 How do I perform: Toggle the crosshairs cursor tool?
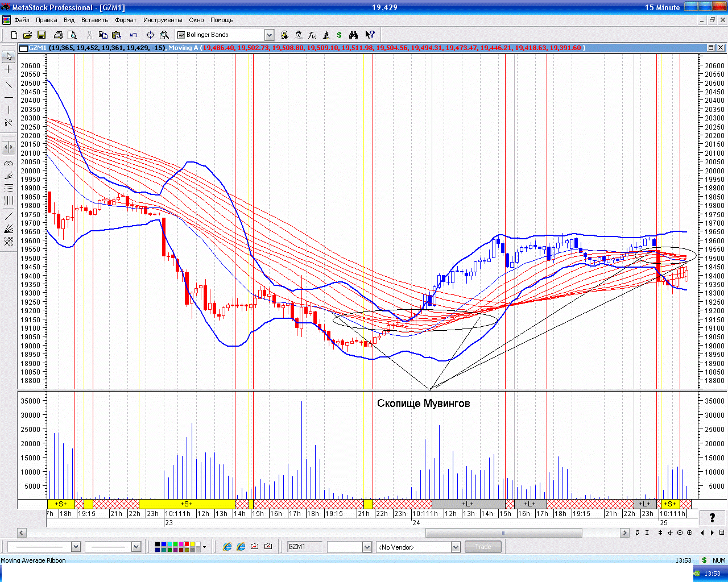(x=9, y=69)
